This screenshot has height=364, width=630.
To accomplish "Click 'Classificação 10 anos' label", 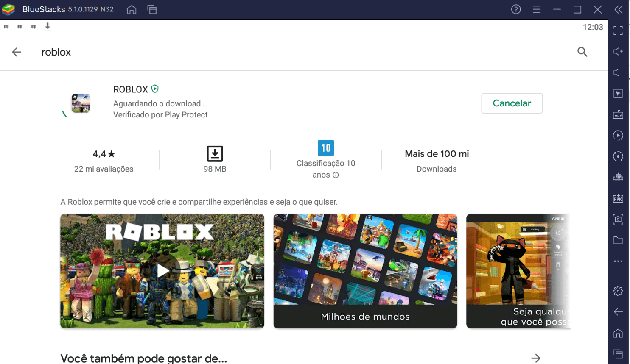I will (x=326, y=169).
